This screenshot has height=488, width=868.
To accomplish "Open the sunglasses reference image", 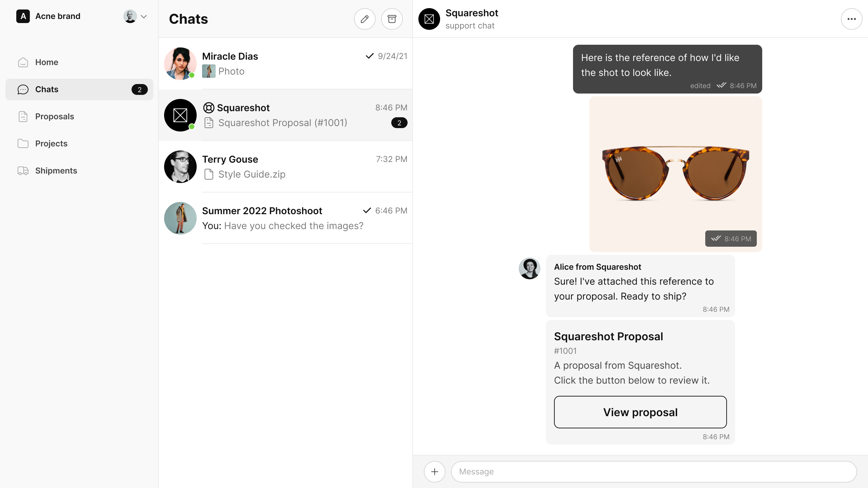I will click(x=675, y=174).
